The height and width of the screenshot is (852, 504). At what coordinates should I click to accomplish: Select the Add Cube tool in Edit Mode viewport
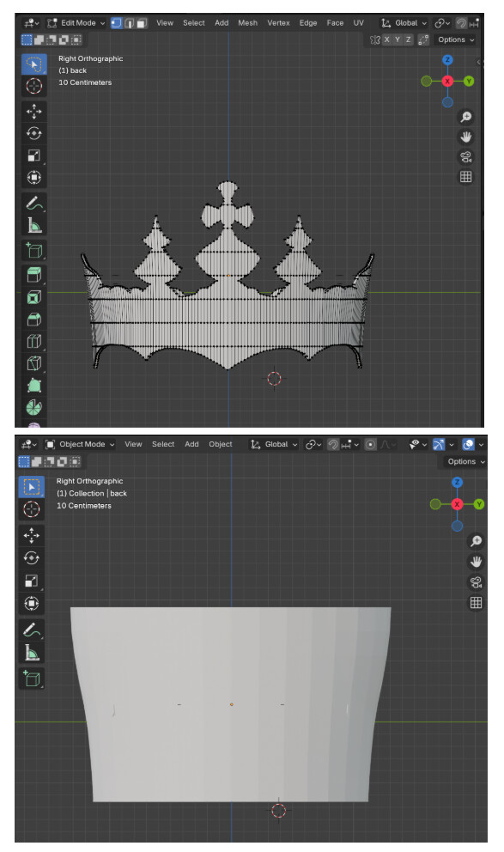[33, 251]
